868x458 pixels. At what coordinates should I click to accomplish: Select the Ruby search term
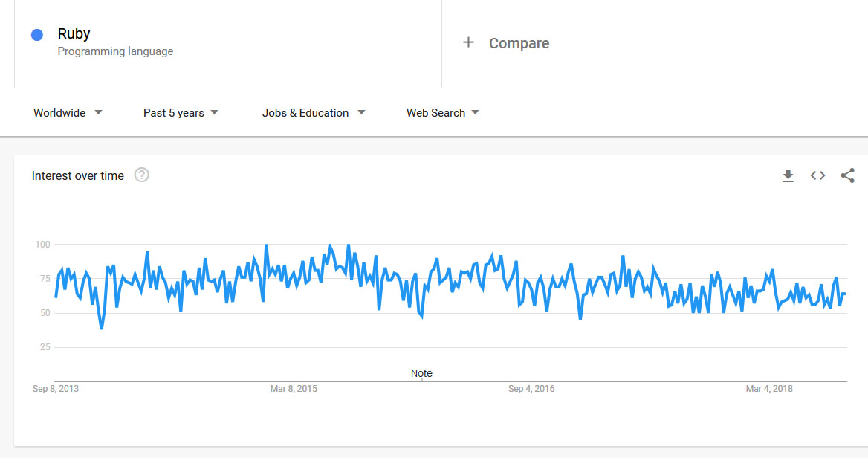[x=74, y=33]
